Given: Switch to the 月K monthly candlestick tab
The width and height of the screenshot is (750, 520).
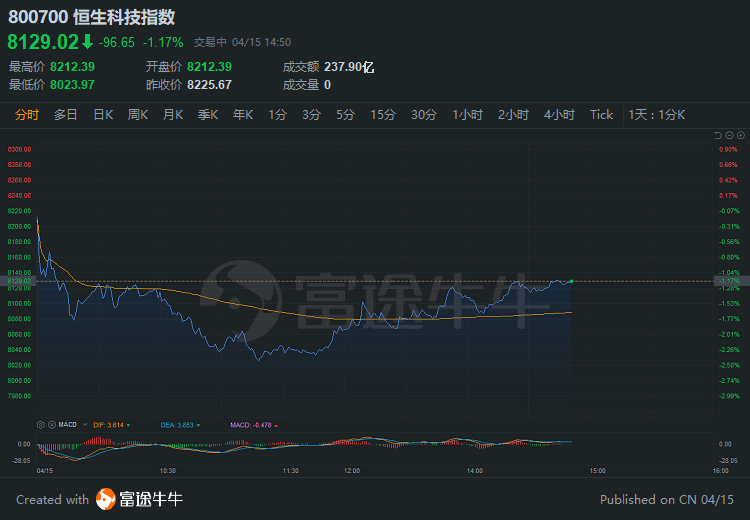Looking at the screenshot, I should point(173,115).
